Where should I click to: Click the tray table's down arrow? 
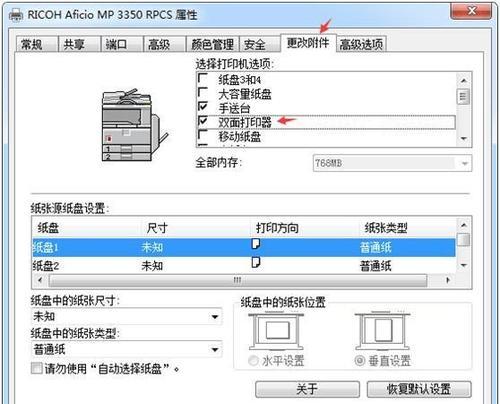coord(464,265)
